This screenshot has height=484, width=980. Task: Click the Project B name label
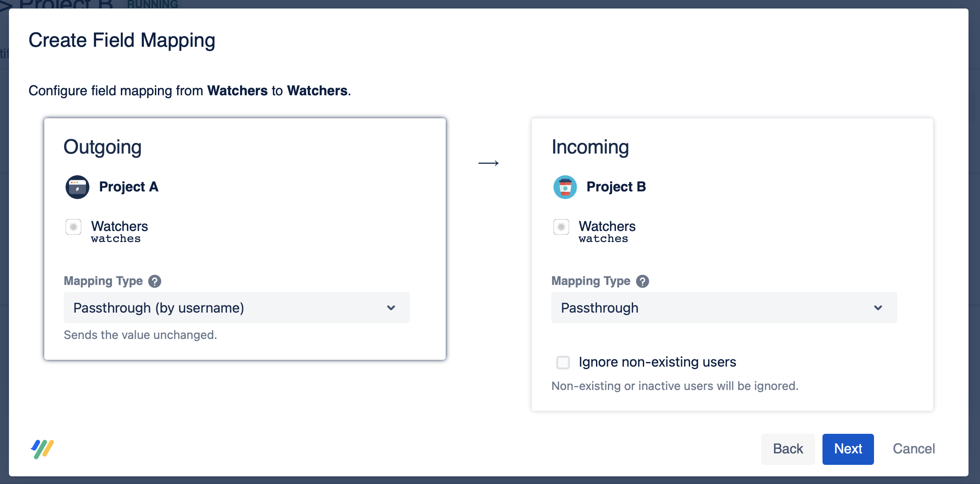point(616,187)
